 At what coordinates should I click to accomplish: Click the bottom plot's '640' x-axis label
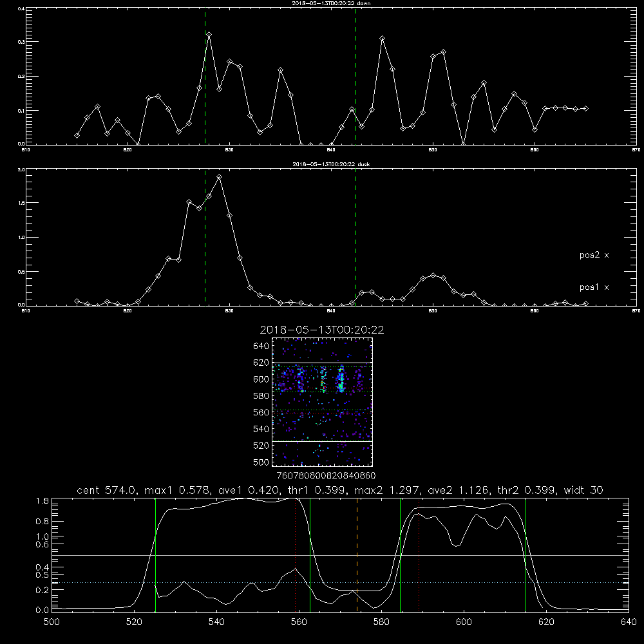pos(629,622)
